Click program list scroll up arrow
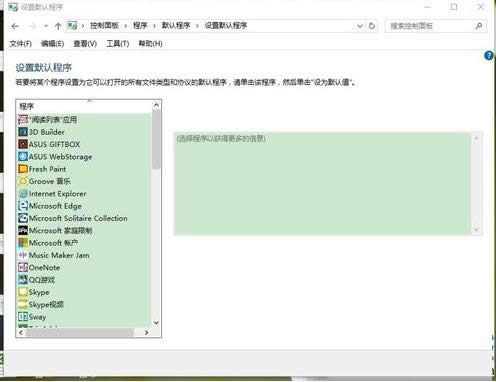This screenshot has width=496, height=382. [x=156, y=105]
